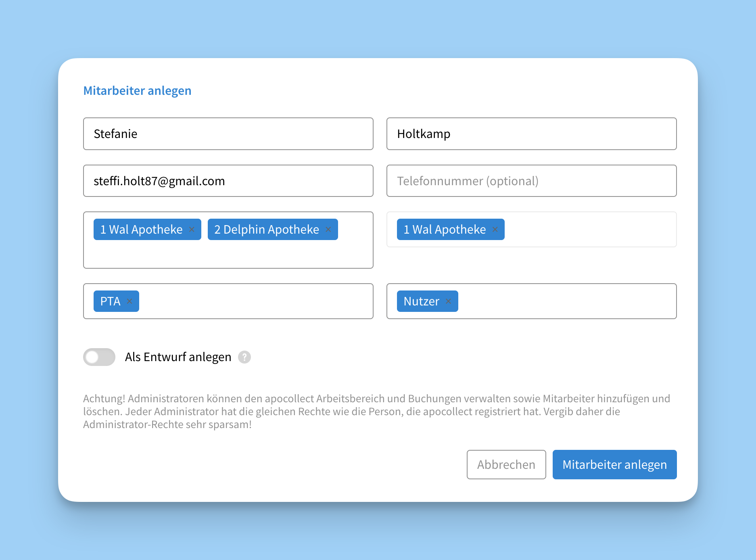Click help icon beside Als Entwurf anlegen
This screenshot has width=756, height=560.
point(244,357)
